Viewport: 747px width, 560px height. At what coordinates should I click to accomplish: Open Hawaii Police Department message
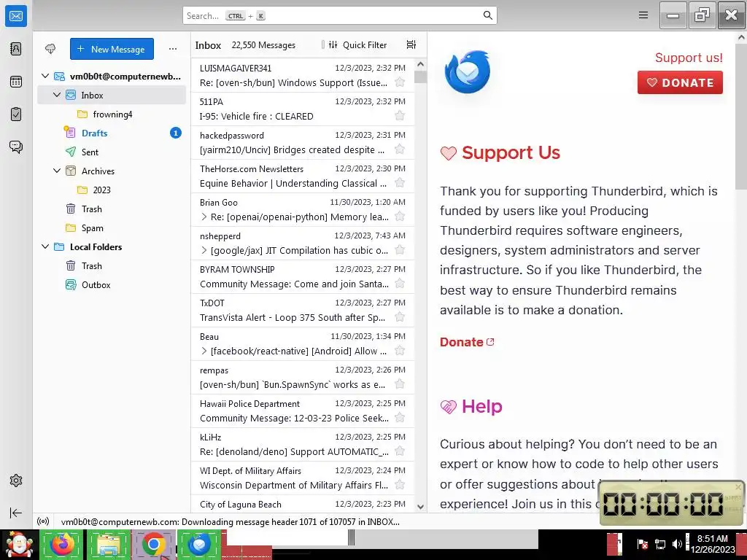click(303, 411)
